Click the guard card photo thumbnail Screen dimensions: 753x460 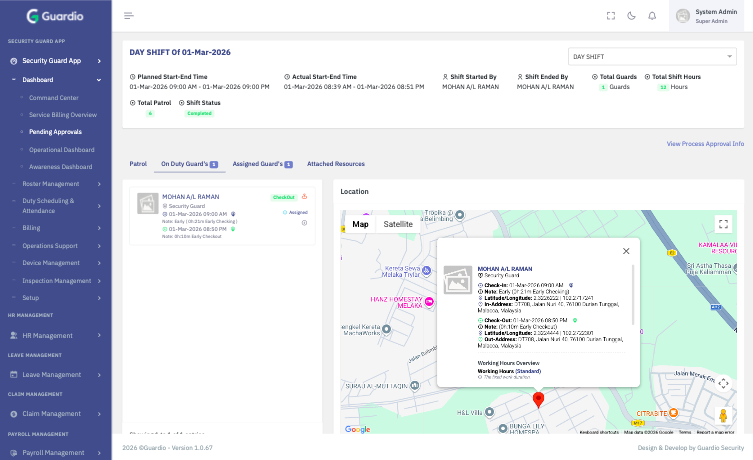(x=147, y=203)
